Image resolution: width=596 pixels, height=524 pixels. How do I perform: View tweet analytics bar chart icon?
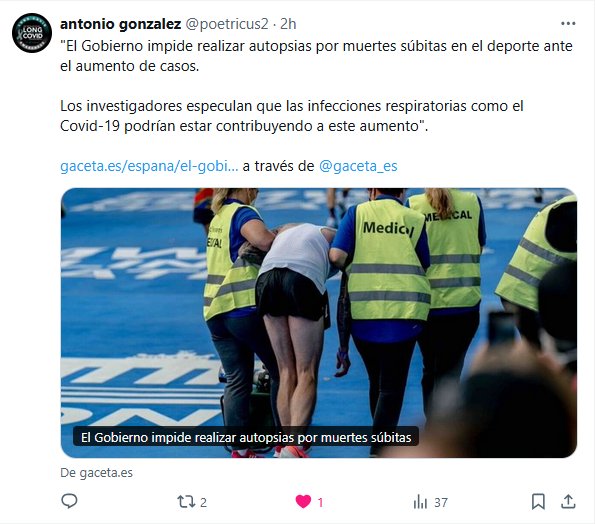click(420, 502)
